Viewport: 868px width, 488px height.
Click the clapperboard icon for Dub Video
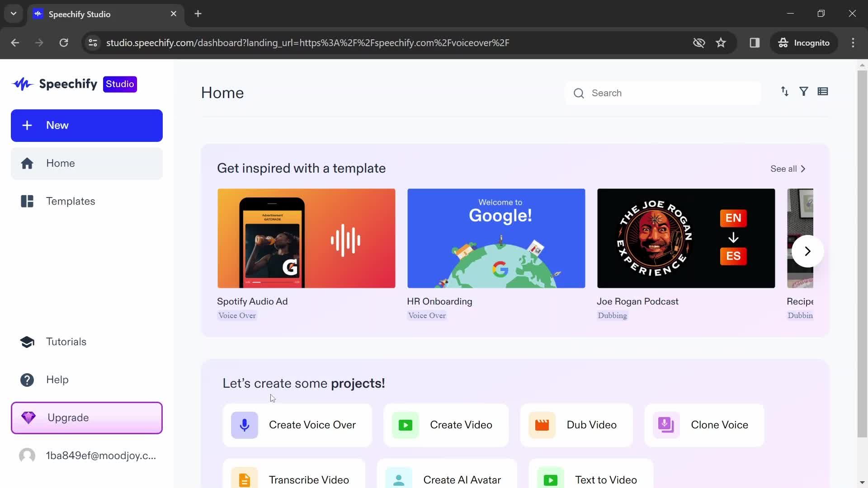(x=542, y=425)
